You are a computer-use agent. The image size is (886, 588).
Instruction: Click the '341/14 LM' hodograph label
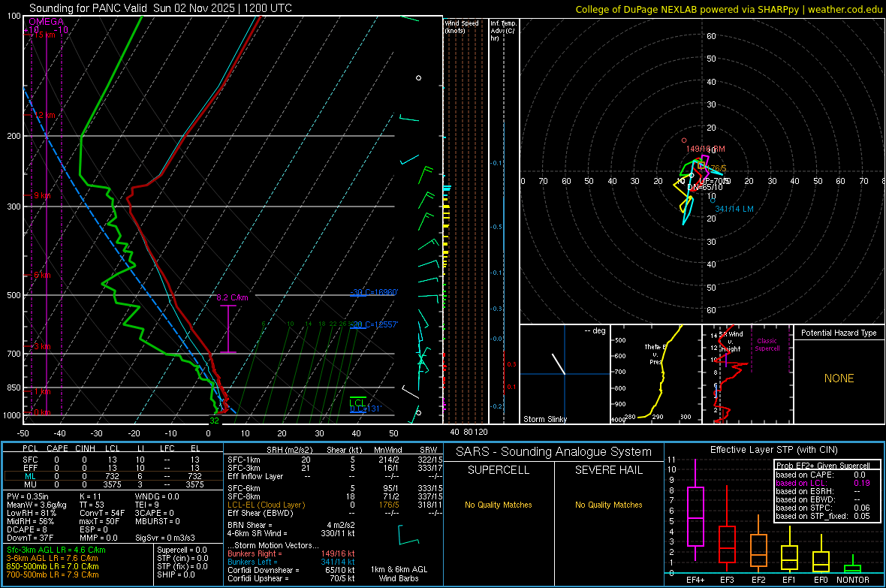click(x=734, y=209)
